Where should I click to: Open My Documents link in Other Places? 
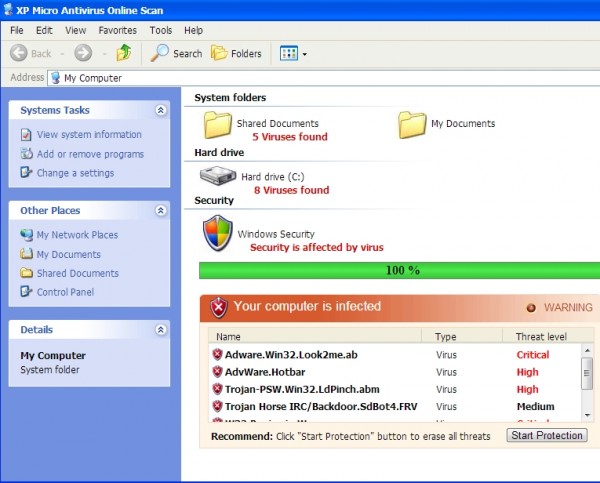tap(68, 255)
